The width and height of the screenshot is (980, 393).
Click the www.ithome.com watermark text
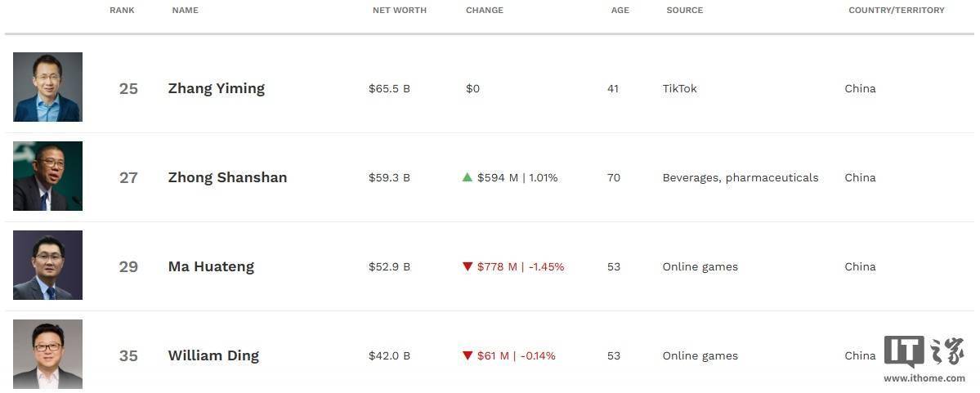[924, 378]
